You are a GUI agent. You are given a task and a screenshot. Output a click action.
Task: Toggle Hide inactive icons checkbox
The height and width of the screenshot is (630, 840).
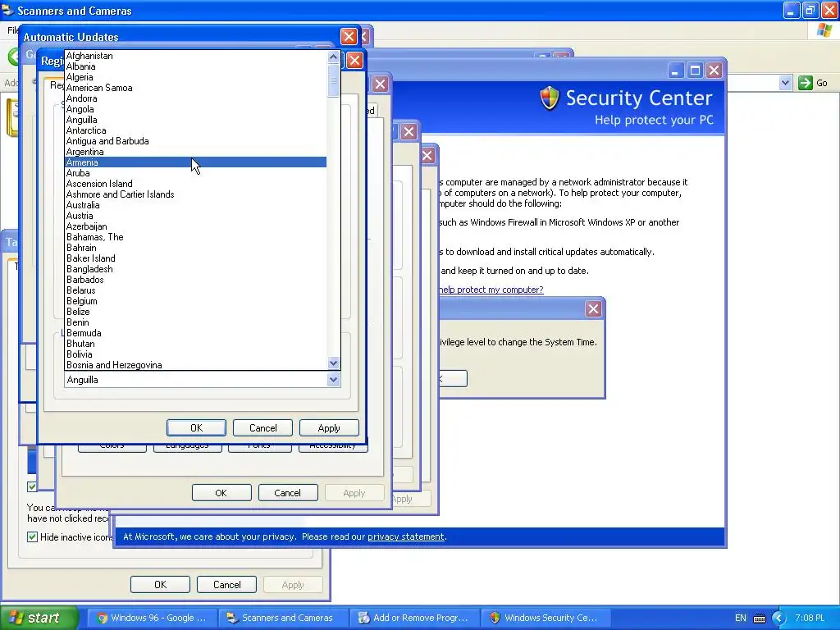tap(32, 536)
